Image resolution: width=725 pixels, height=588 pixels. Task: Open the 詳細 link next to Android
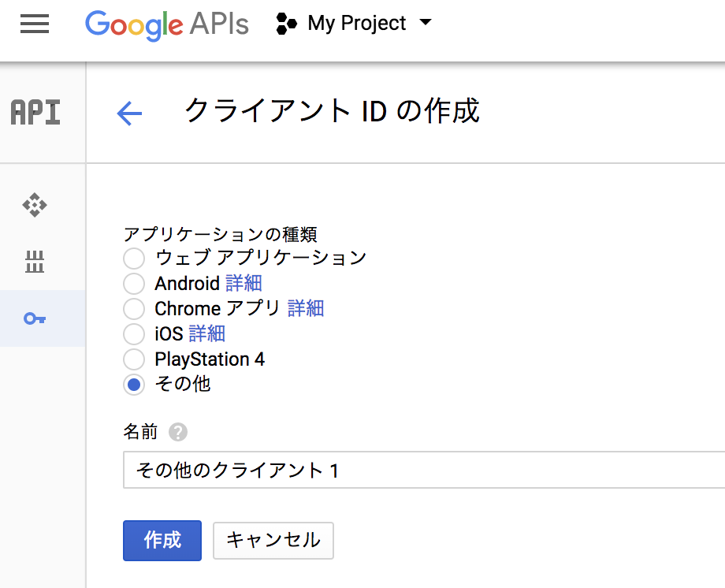[244, 283]
